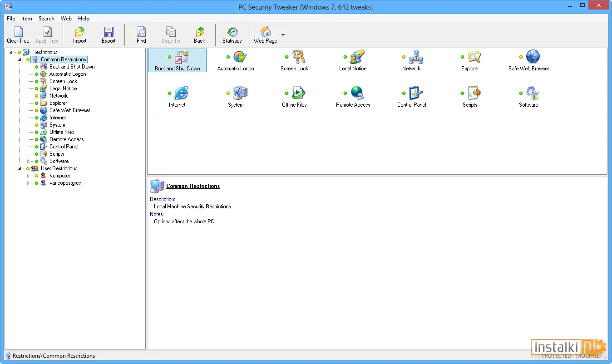The width and height of the screenshot is (612, 364).
Task: Open the Import toolbar button
Action: click(x=79, y=34)
